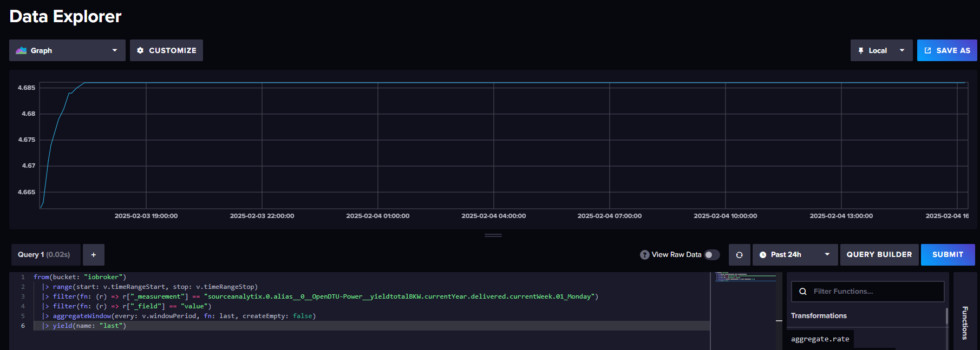The height and width of the screenshot is (350, 980).
Task: Click the 2025-02-03 19:00:00 axis label
Action: tap(146, 216)
